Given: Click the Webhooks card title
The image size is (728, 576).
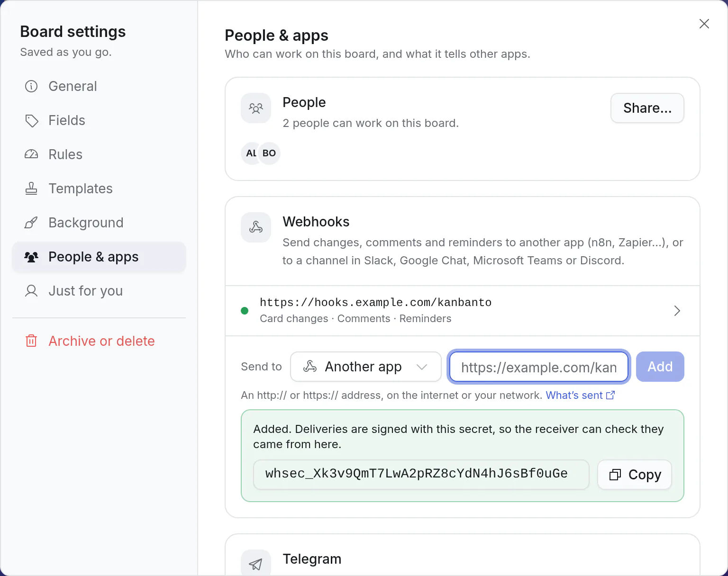Looking at the screenshot, I should click(x=316, y=222).
